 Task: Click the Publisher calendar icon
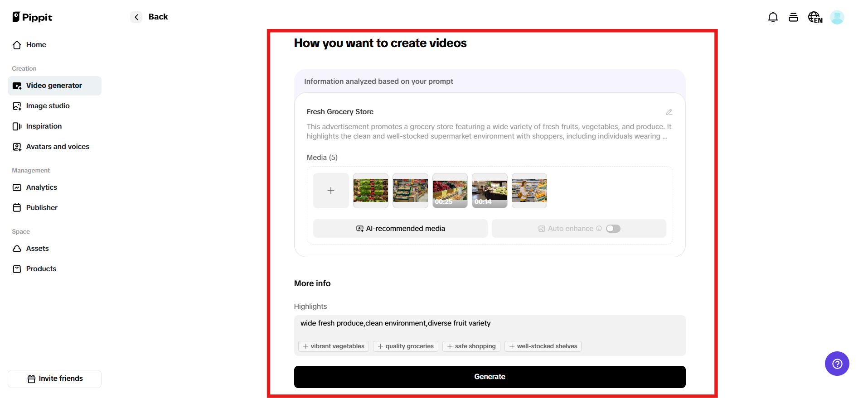click(17, 208)
